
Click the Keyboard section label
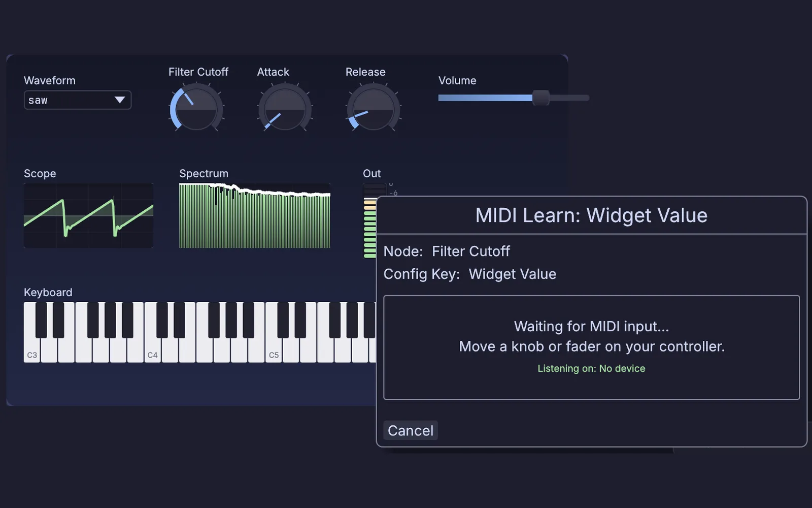(48, 292)
